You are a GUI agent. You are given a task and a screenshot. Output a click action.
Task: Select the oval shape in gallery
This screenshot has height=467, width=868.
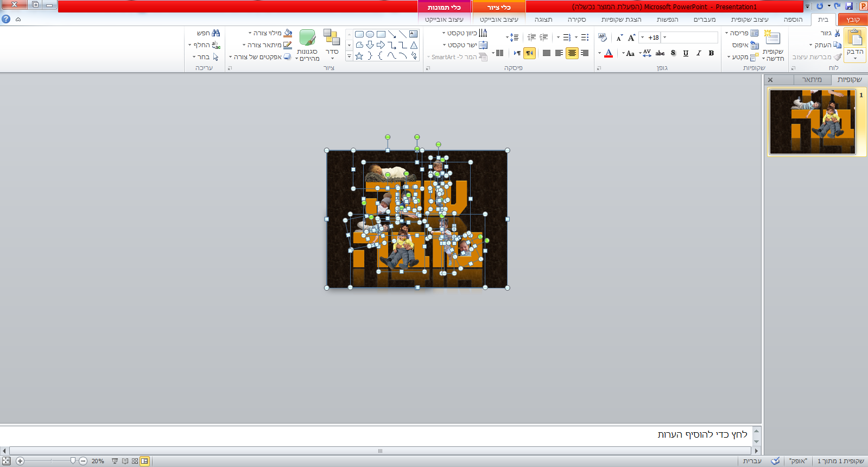pyautogui.click(x=370, y=34)
